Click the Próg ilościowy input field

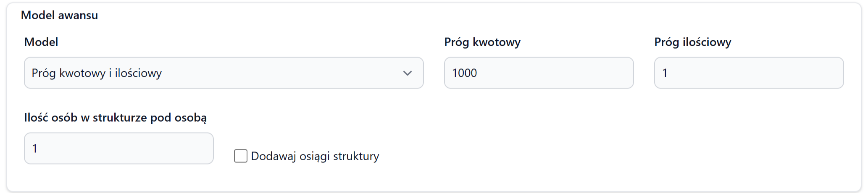(749, 73)
